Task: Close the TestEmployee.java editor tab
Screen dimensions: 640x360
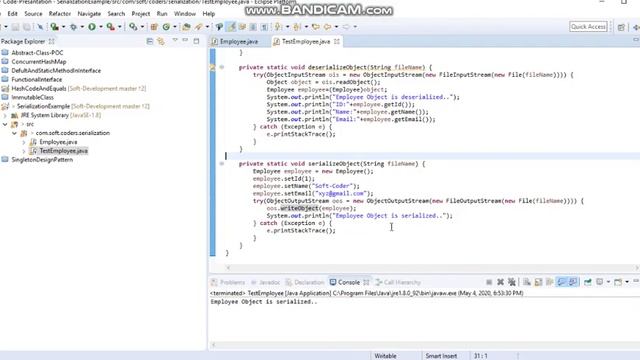Action: [x=337, y=41]
